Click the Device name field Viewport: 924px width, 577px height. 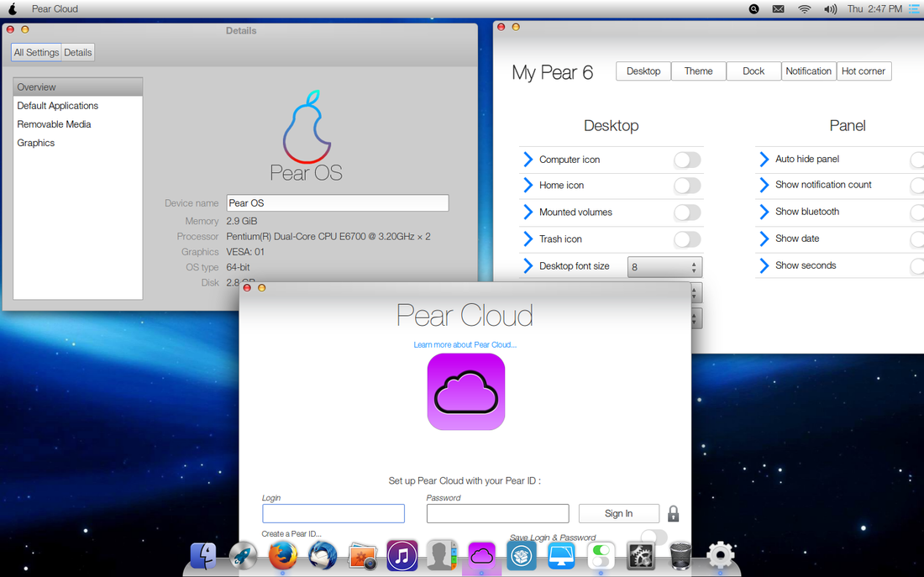click(338, 202)
